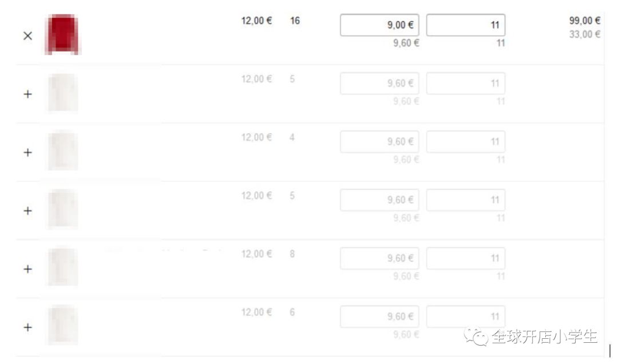618x364 pixels.
Task: Remove the red sweater row with the X
Action: coord(27,35)
